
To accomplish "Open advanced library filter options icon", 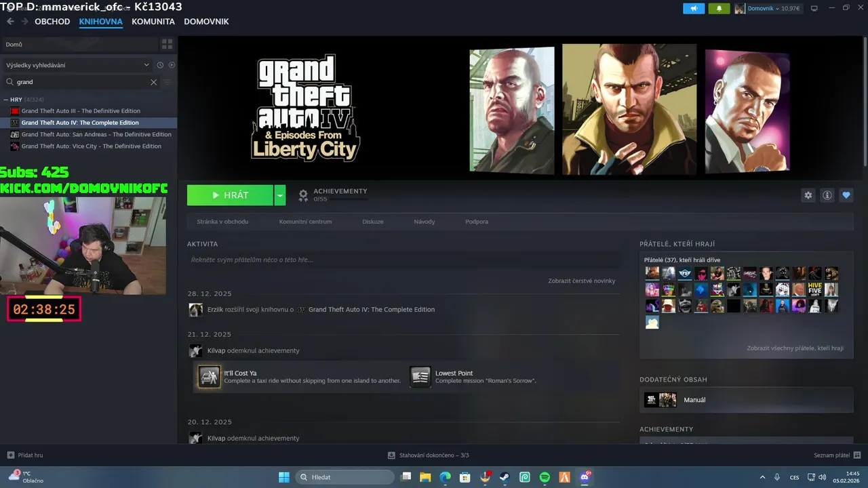I will tap(167, 82).
